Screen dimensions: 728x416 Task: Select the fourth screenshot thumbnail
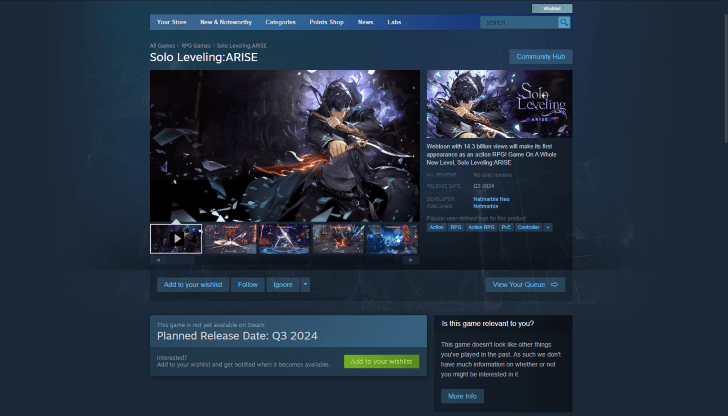(x=338, y=239)
